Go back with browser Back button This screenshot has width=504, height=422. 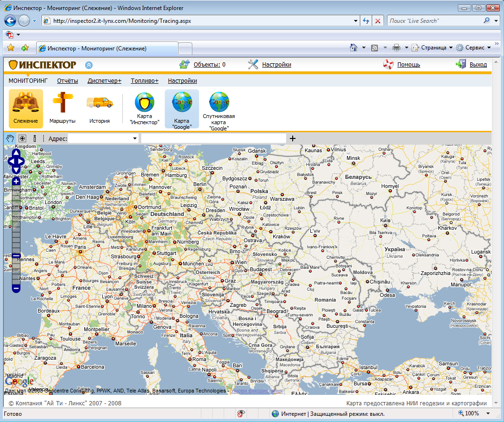click(10, 21)
